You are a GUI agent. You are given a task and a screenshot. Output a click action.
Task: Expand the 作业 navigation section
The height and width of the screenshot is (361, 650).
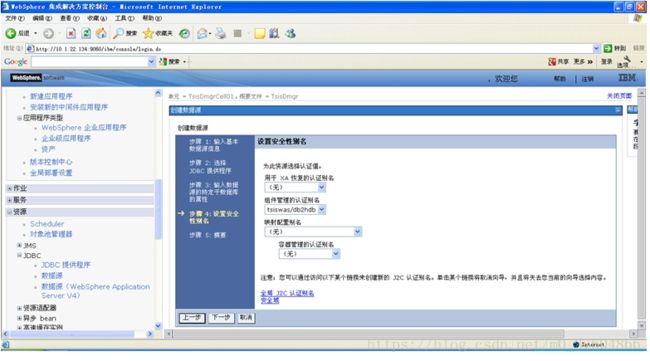click(x=10, y=188)
